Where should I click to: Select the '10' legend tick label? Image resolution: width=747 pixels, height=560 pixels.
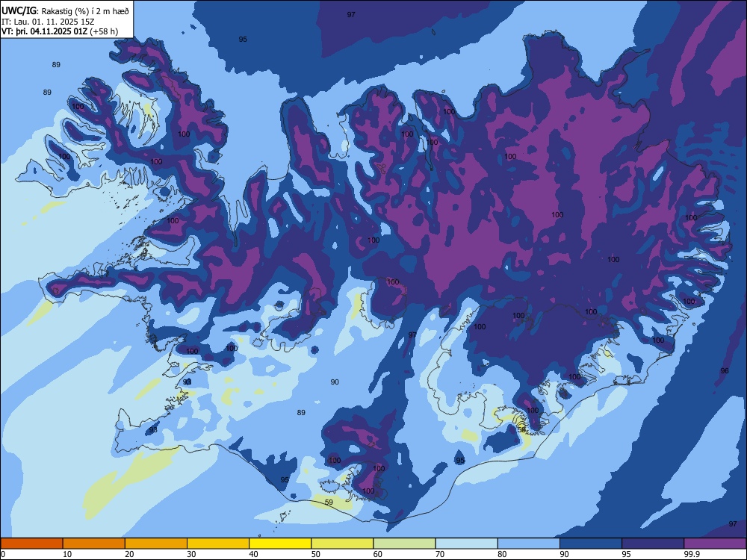[67, 554]
